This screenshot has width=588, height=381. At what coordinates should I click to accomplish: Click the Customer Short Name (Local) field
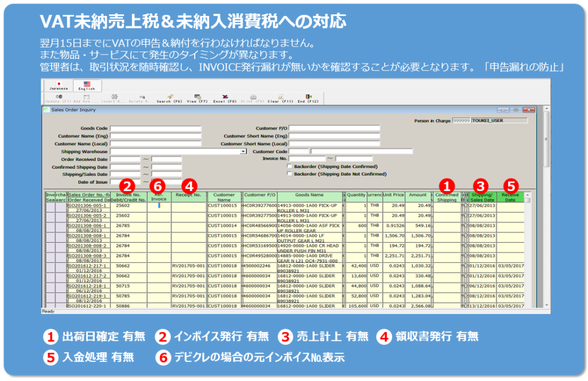[334, 143]
